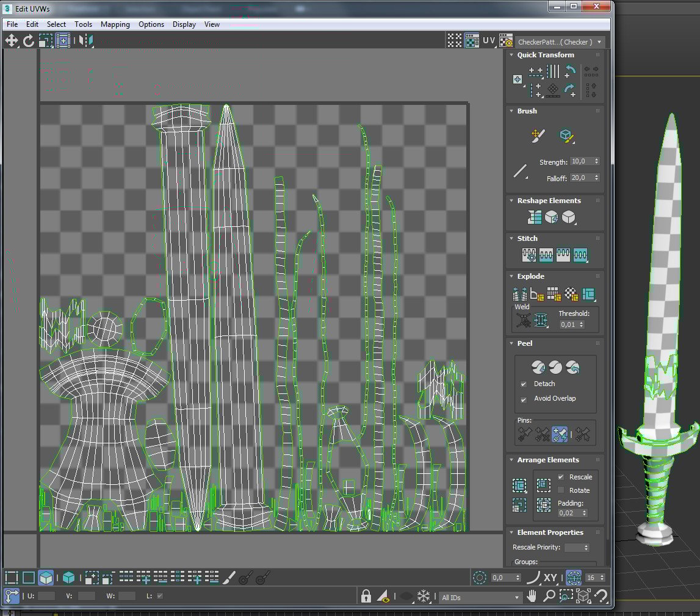This screenshot has height=616, width=700.
Task: Collapse the Peel rollout
Action: (511, 343)
